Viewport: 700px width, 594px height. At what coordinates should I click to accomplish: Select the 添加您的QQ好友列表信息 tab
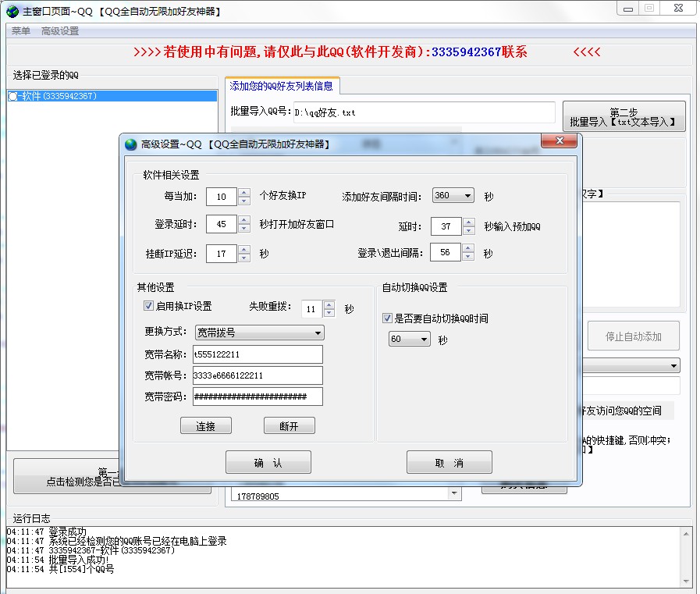pos(282,86)
